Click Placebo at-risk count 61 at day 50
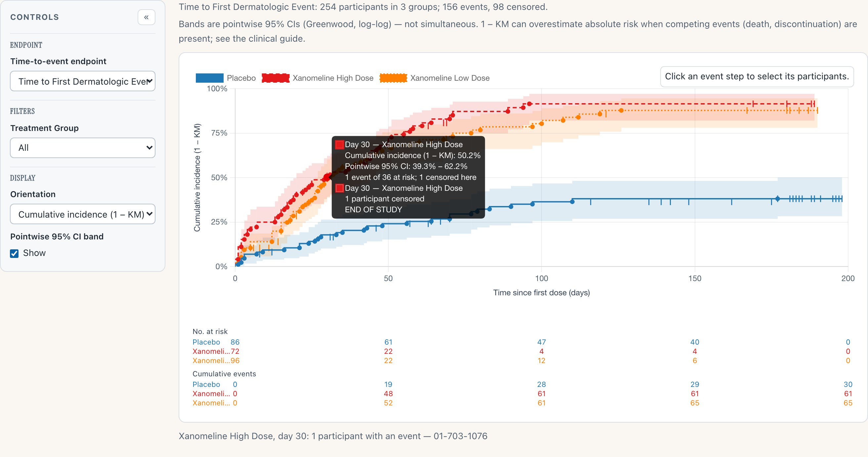This screenshot has width=868, height=457. pyautogui.click(x=388, y=342)
